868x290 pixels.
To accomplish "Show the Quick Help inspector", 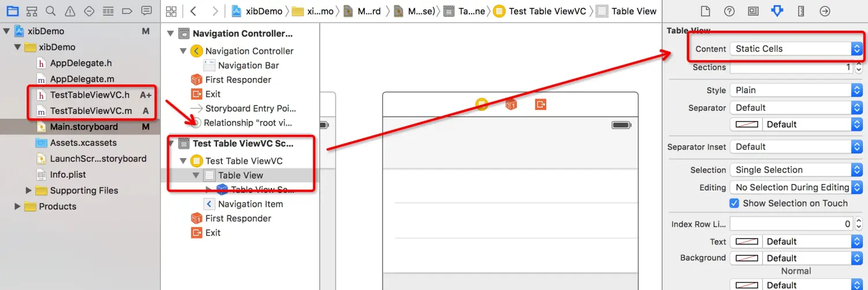I will pos(729,11).
